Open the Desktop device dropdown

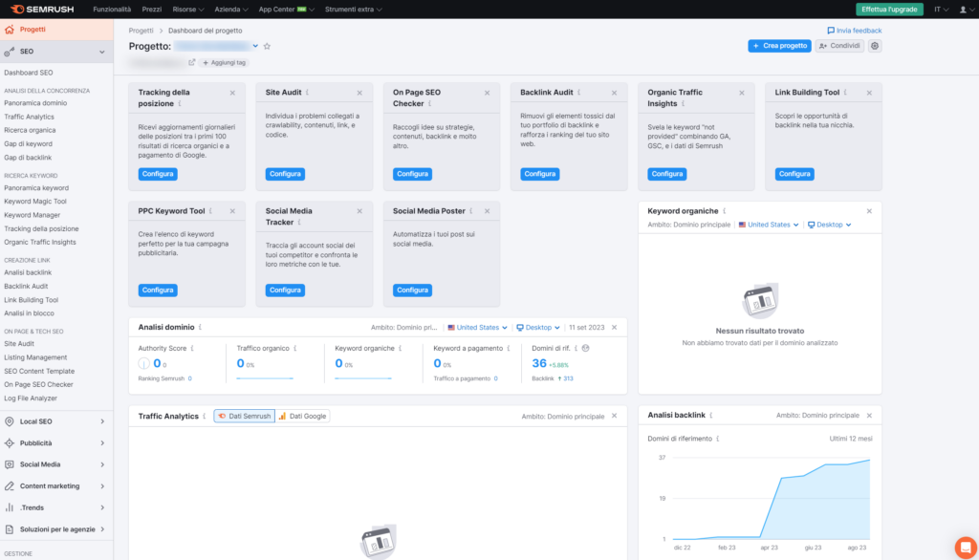pyautogui.click(x=535, y=327)
